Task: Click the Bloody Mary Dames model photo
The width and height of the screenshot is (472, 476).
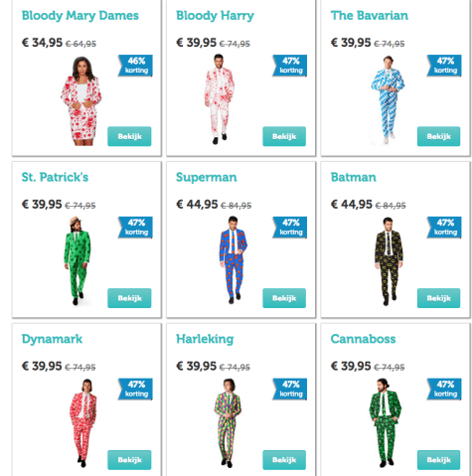Action: (x=81, y=101)
